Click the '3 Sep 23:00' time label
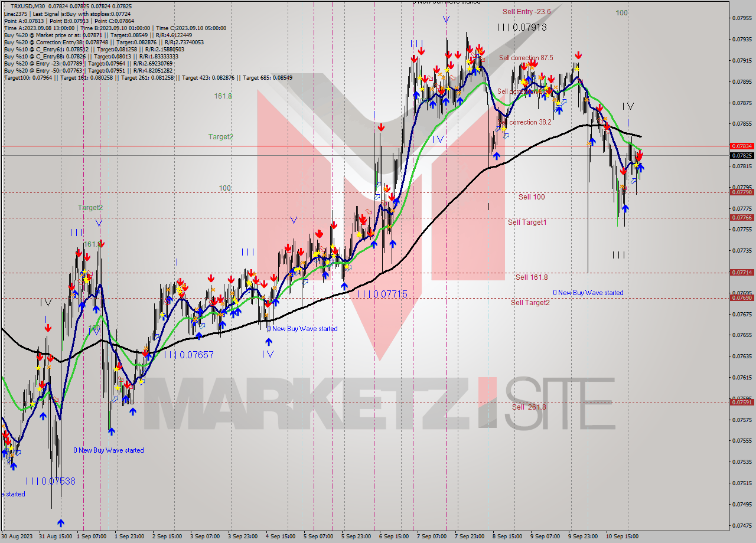 click(243, 537)
